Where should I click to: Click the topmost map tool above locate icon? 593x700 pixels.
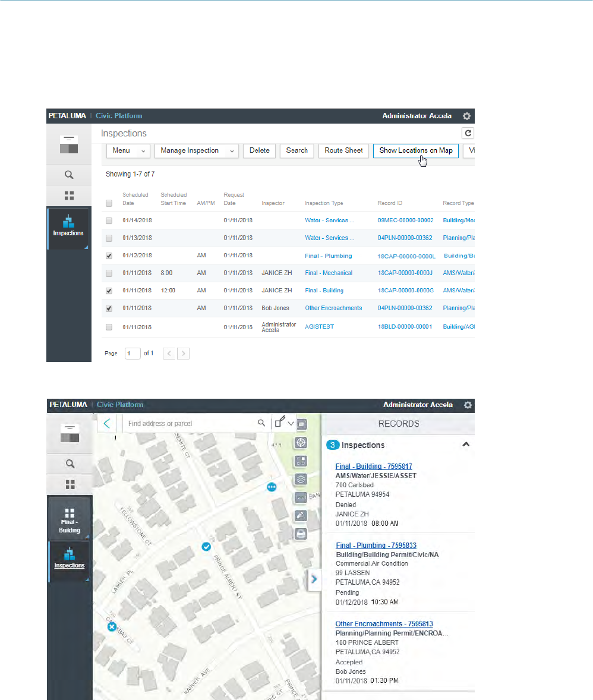(302, 424)
